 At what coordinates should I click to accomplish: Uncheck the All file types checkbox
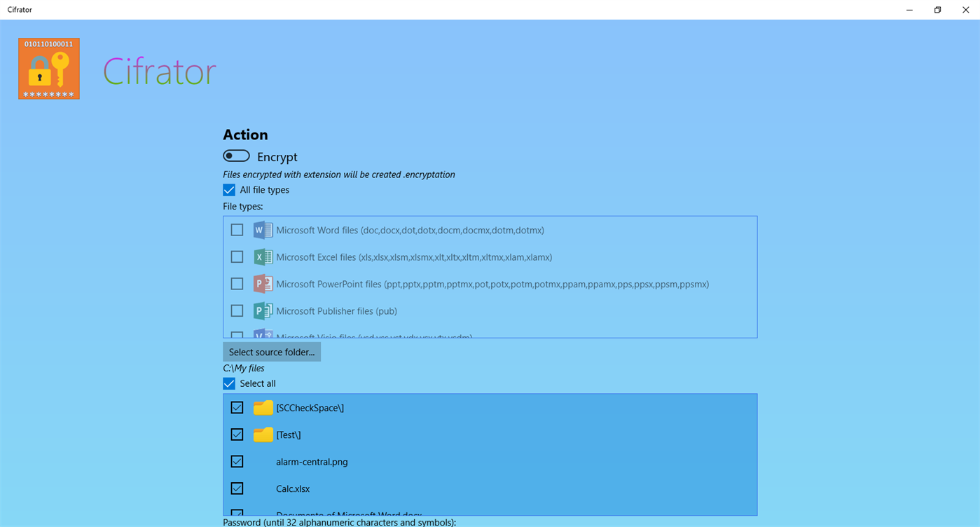coord(229,189)
